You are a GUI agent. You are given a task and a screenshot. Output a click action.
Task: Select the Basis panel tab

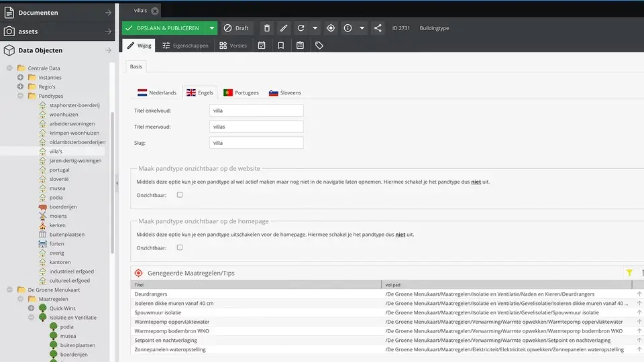[136, 66]
